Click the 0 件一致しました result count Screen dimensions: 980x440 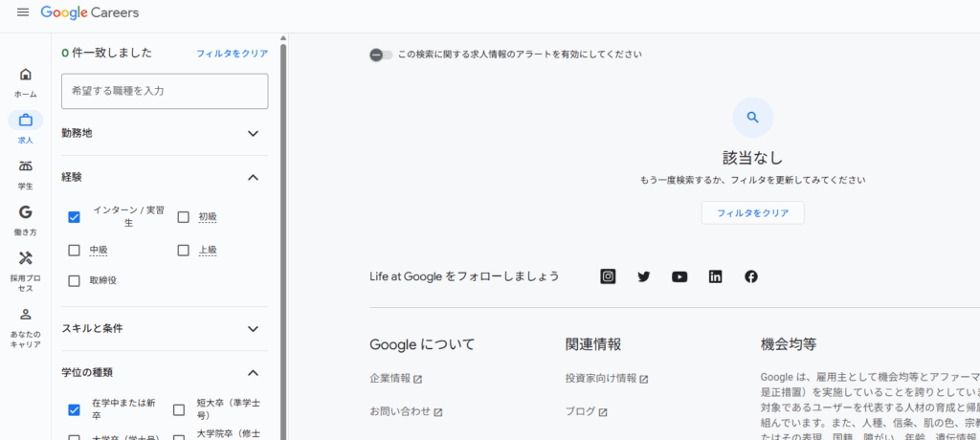106,54
